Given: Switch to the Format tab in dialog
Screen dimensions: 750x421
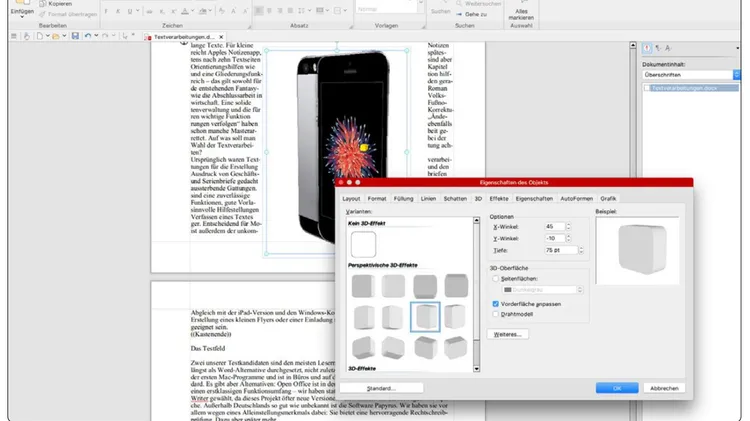Looking at the screenshot, I should tap(377, 199).
